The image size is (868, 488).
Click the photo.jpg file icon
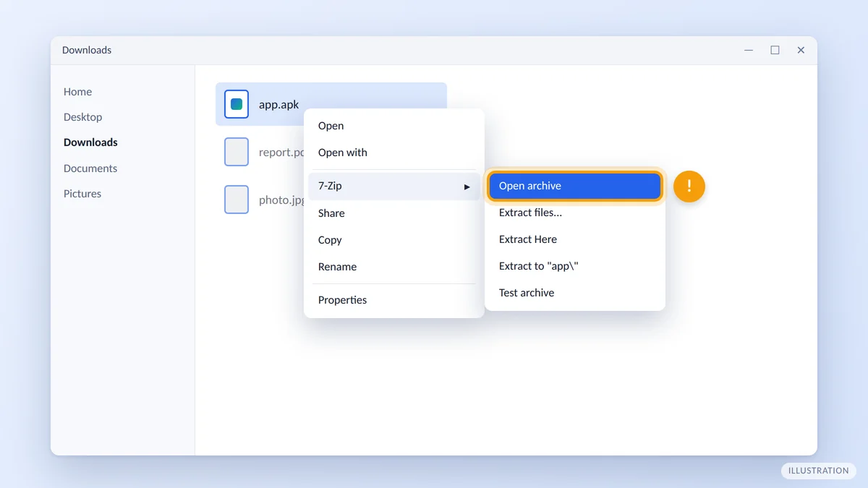[237, 200]
